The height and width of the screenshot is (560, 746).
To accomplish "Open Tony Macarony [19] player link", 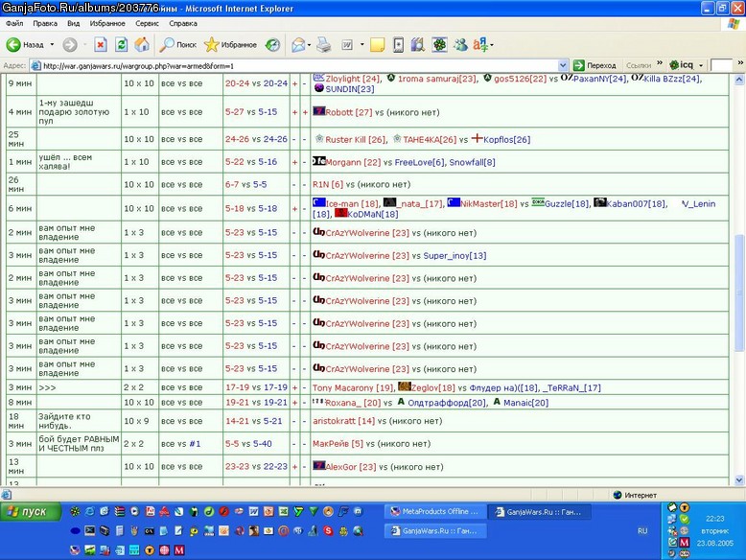I will point(353,387).
